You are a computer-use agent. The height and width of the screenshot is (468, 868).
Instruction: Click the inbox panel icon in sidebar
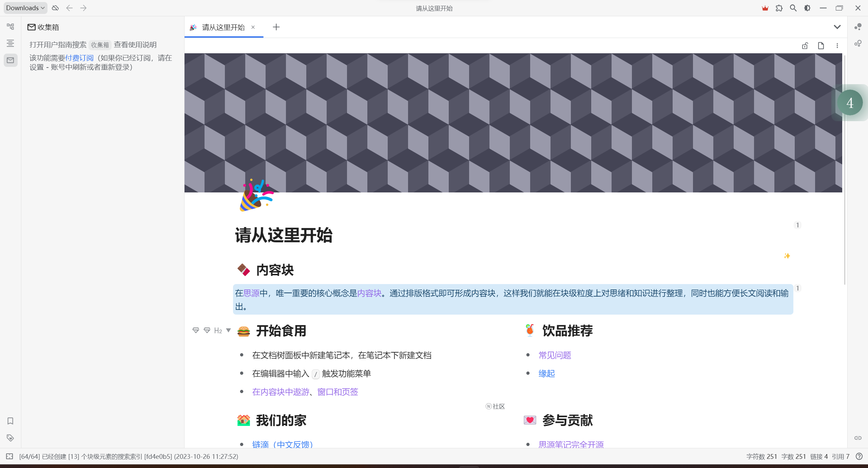pyautogui.click(x=10, y=60)
